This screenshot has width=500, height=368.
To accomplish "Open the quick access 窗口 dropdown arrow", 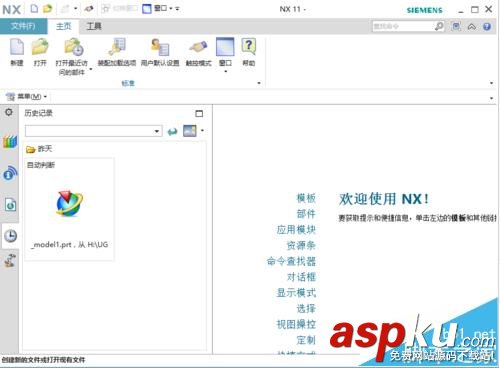I will pos(171,9).
